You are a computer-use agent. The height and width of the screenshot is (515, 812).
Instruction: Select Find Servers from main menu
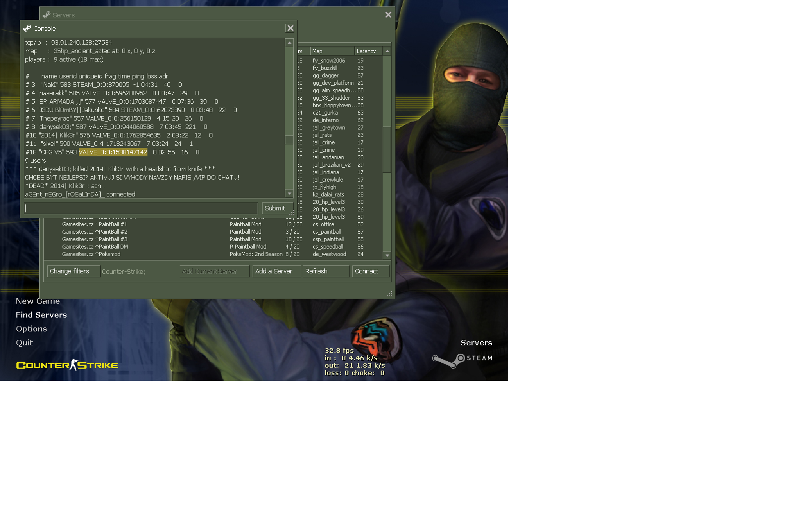[41, 315]
